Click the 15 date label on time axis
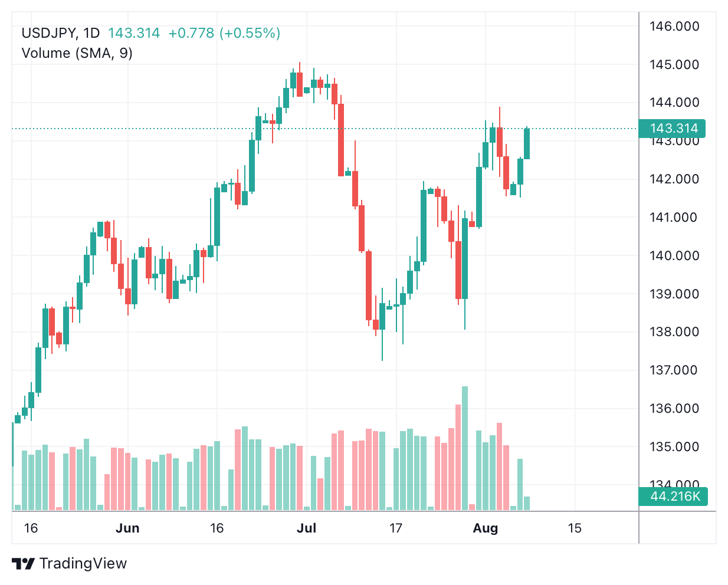The width and height of the screenshot is (728, 585). (575, 528)
